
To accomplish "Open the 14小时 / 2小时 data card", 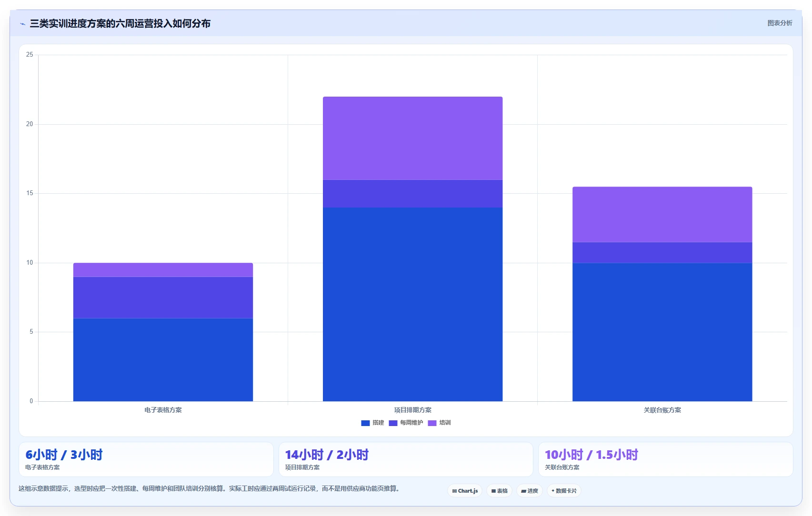I will [406, 459].
